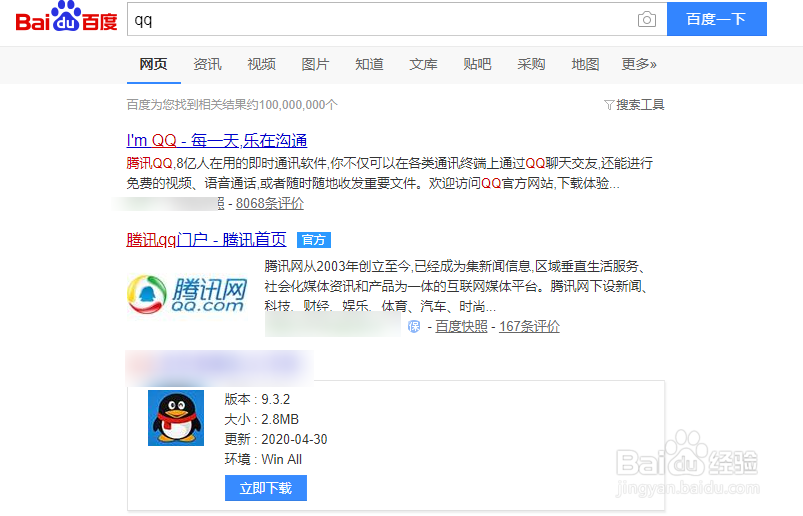This screenshot has width=803, height=516.
Task: Open the 文库 tab
Action: click(424, 64)
